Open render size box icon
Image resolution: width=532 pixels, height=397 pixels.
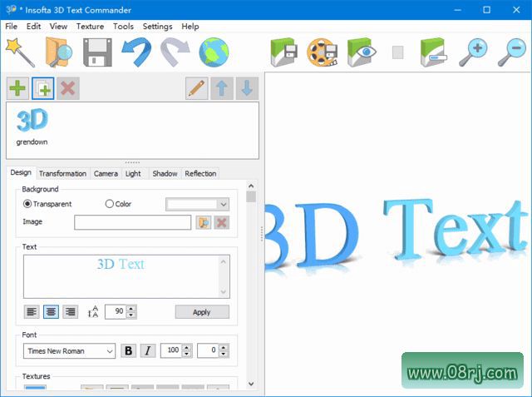click(x=434, y=52)
